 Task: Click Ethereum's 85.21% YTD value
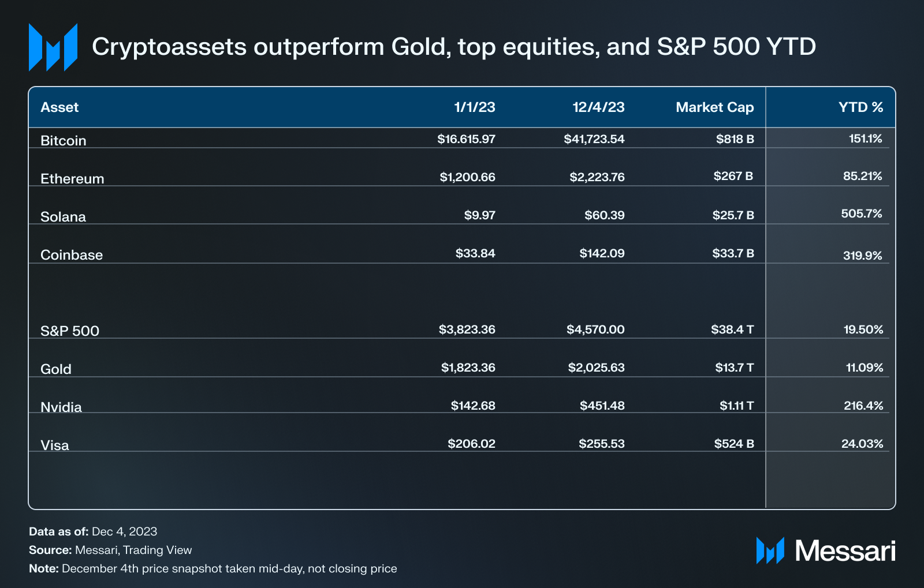[863, 176]
